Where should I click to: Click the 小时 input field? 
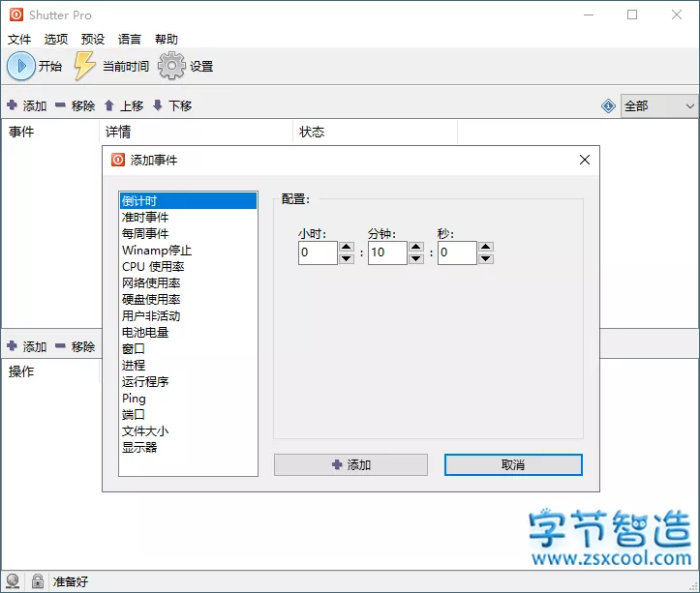coord(318,252)
